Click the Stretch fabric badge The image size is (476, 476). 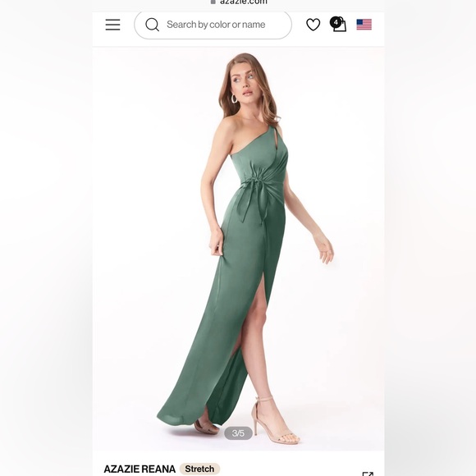coord(199,469)
